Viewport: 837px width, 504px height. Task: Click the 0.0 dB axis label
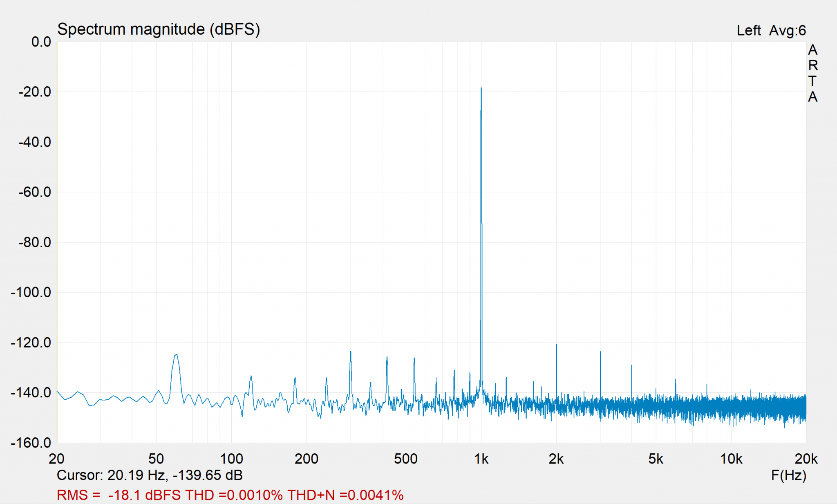tap(41, 42)
